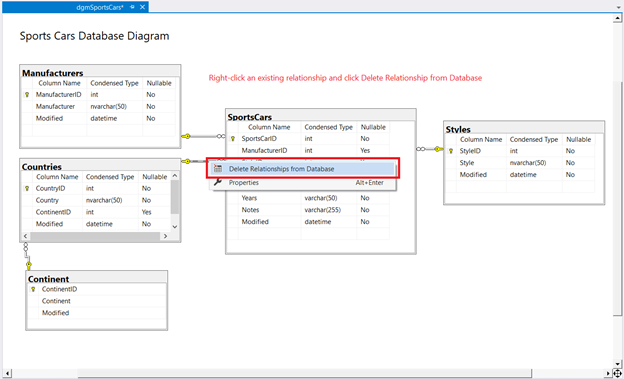Select the Manufacturer column row

click(98, 107)
